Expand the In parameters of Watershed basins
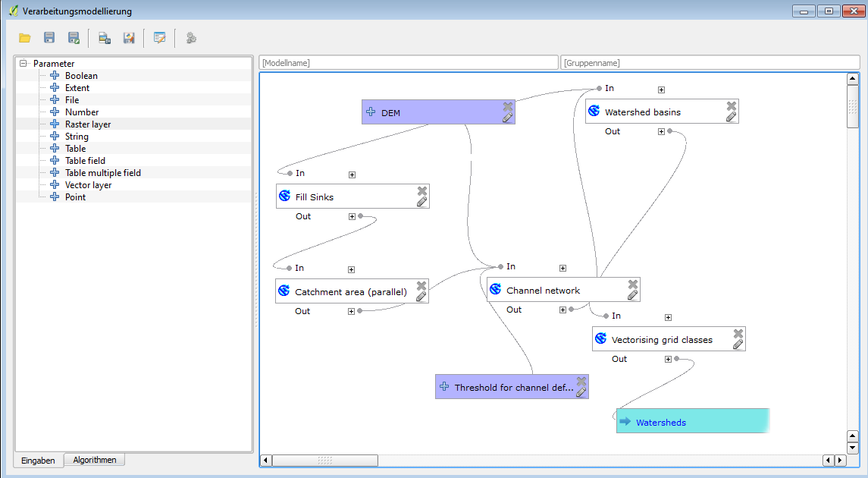This screenshot has width=868, height=478. point(661,90)
